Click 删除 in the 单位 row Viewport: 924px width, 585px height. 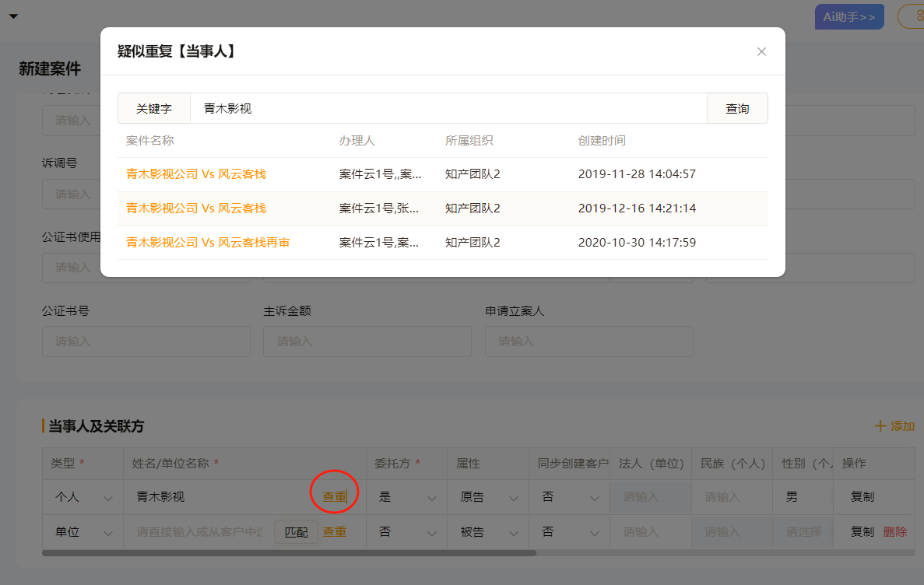pos(894,532)
